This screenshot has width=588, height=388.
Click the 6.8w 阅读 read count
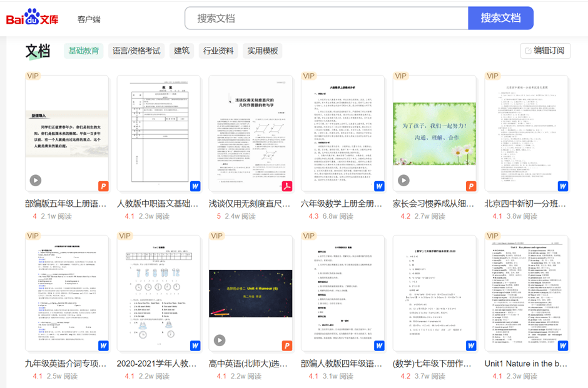[x=338, y=216]
